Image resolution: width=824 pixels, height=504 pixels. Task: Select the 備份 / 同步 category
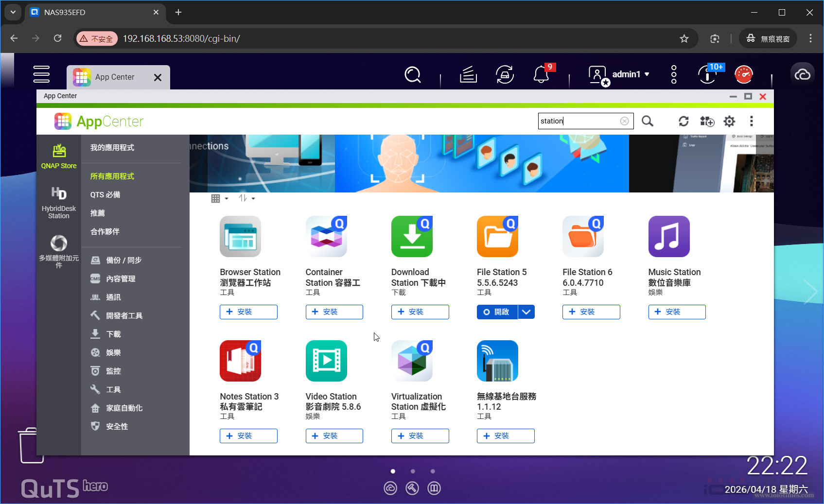point(123,261)
